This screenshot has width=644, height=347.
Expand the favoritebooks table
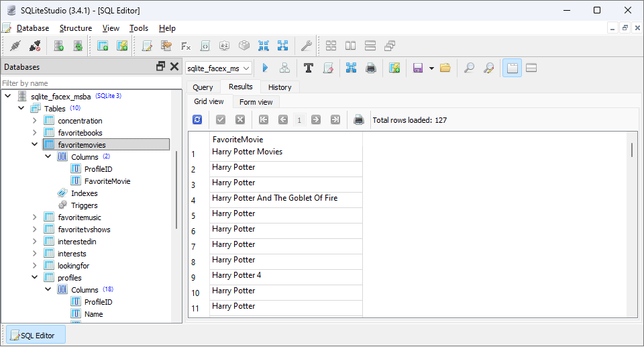(x=34, y=132)
